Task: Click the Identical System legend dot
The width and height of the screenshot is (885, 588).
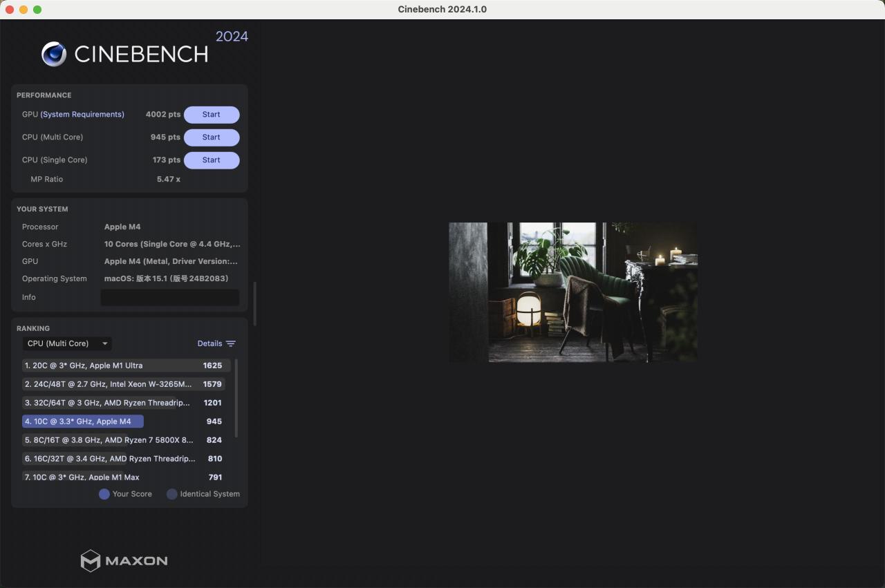Action: click(x=172, y=494)
